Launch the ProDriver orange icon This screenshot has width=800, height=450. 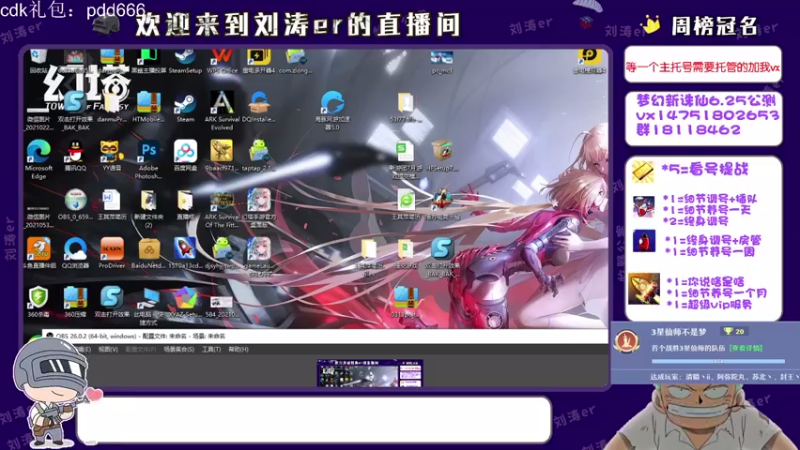coord(112,253)
